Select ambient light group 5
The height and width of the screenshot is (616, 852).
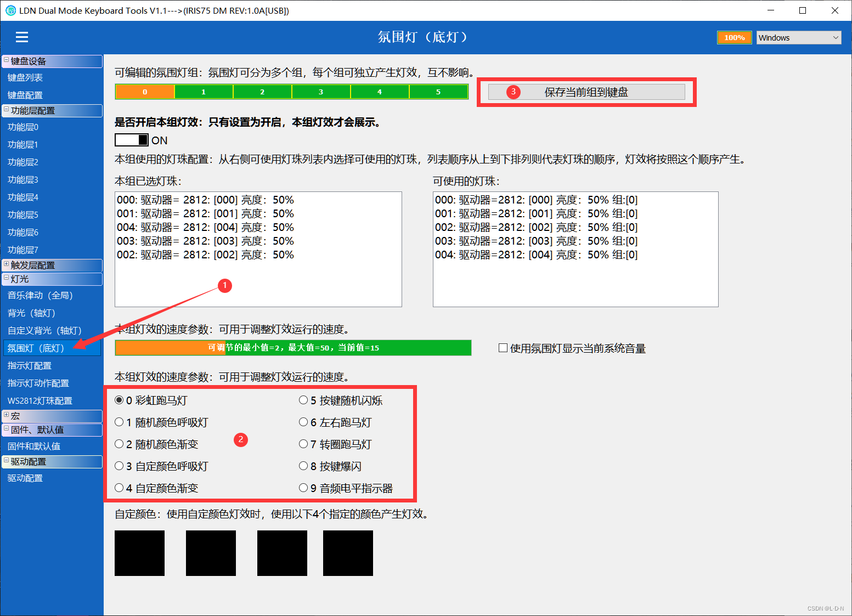438,92
